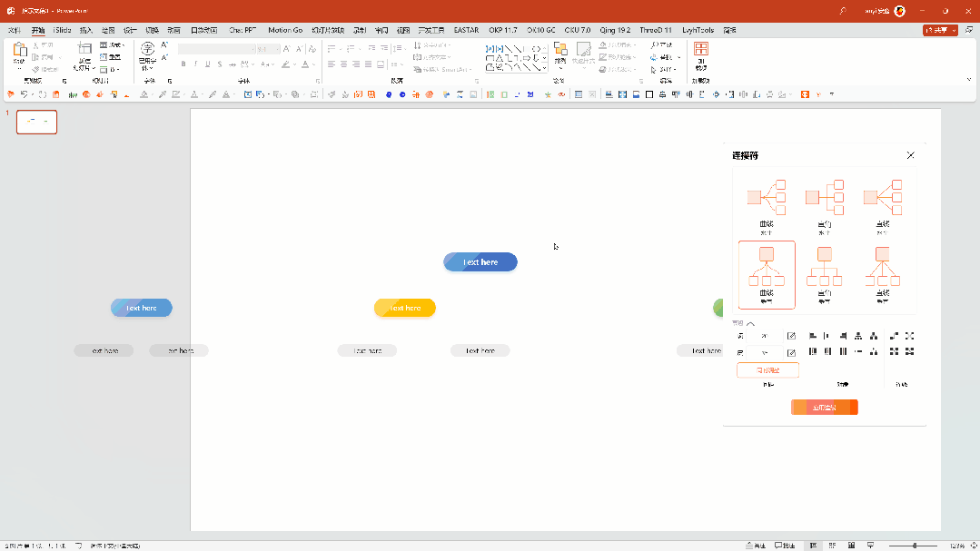This screenshot has height=551, width=980.
Task: Click the edit icon beside the upper size field
Action: pyautogui.click(x=791, y=336)
